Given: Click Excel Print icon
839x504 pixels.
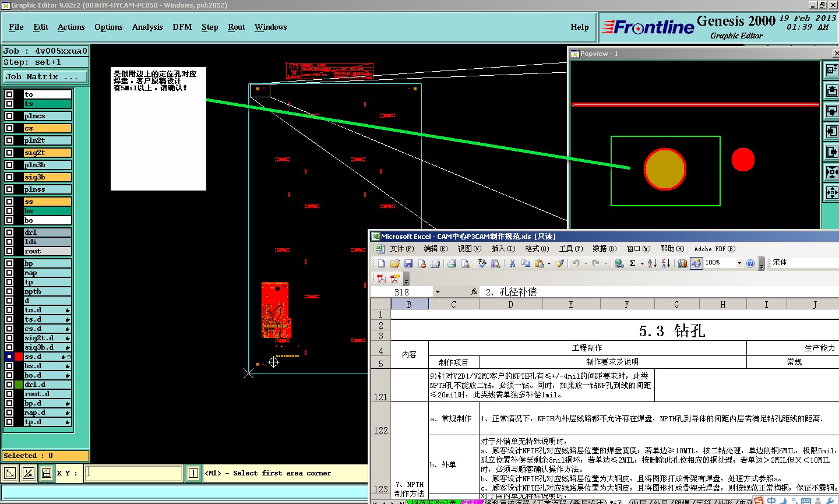Looking at the screenshot, I should pyautogui.click(x=452, y=263).
